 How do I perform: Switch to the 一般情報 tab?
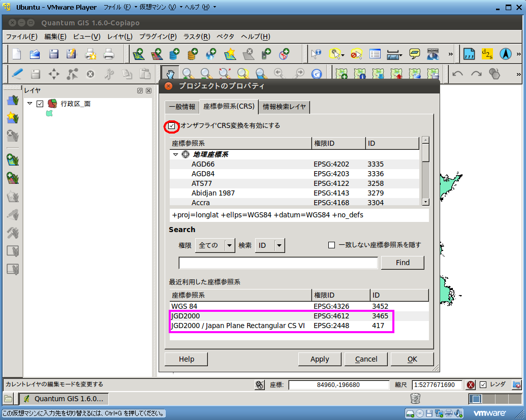click(182, 107)
